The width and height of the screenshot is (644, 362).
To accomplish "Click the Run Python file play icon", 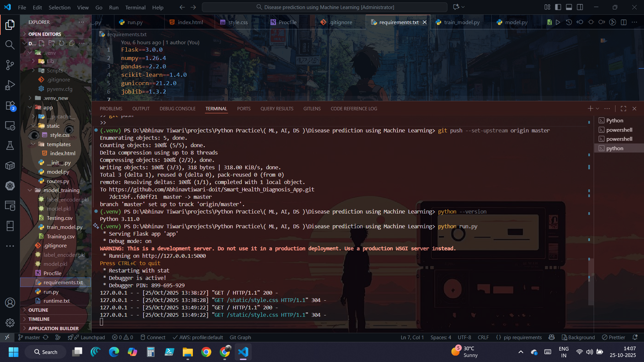I will (558, 22).
